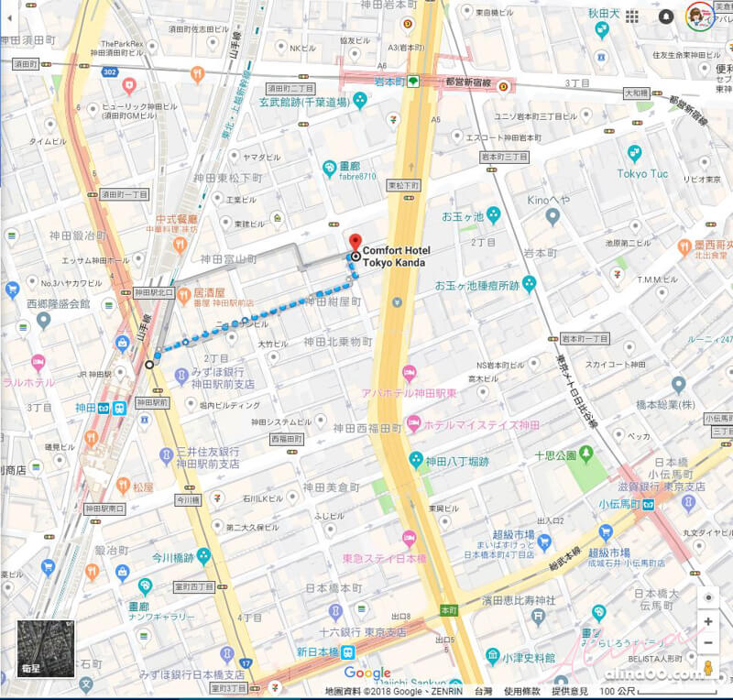
Task: Click the 神田 station train icon
Action: (x=119, y=409)
